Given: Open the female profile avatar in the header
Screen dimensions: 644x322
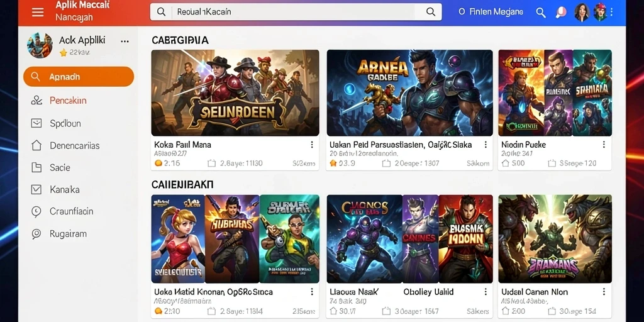Looking at the screenshot, I should point(582,13).
